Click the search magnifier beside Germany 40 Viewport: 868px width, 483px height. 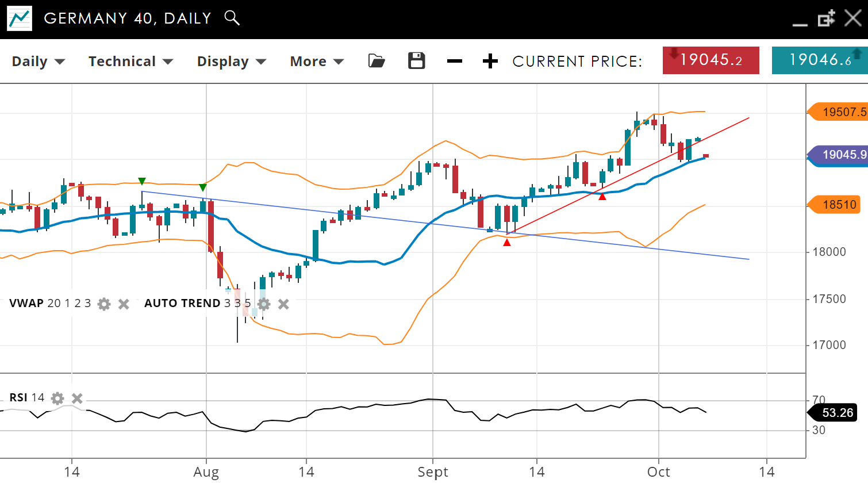(232, 18)
